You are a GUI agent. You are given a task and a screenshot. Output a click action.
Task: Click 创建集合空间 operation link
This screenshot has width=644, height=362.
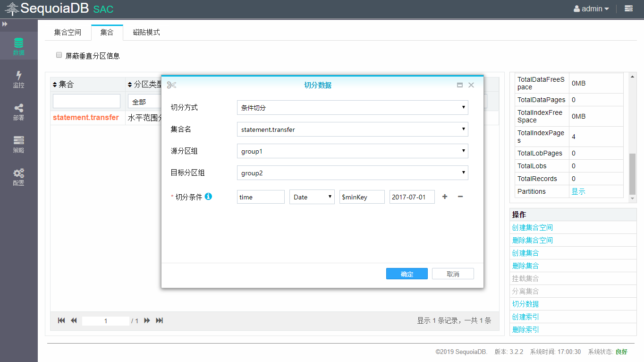(533, 227)
